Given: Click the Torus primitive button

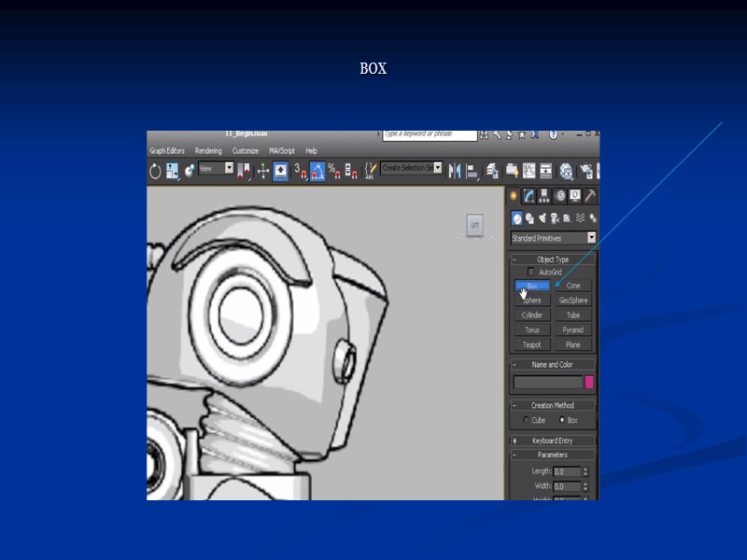Looking at the screenshot, I should pyautogui.click(x=532, y=330).
